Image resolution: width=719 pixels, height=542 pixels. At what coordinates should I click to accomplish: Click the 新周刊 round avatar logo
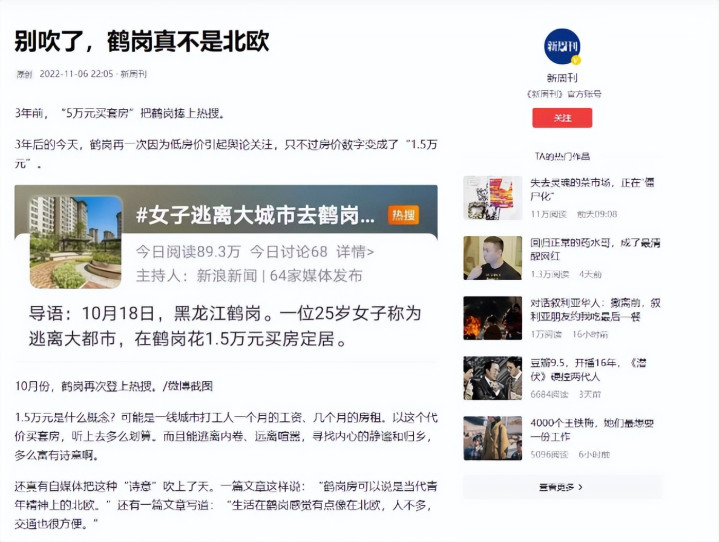tap(562, 46)
